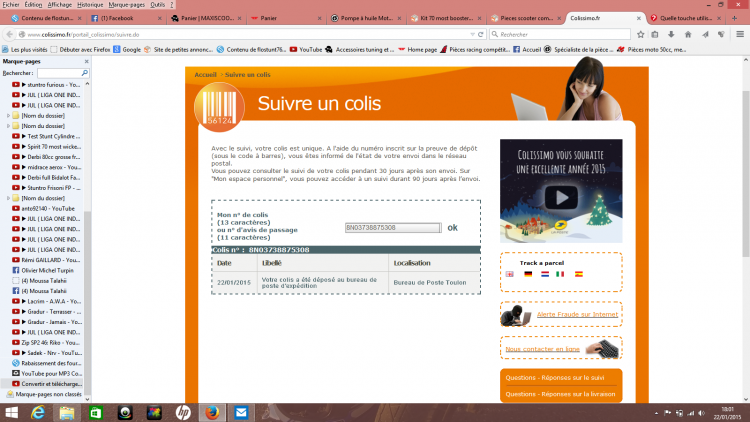Expand the second [Nom du dossier] folder
The height and width of the screenshot is (422, 750).
(x=8, y=126)
